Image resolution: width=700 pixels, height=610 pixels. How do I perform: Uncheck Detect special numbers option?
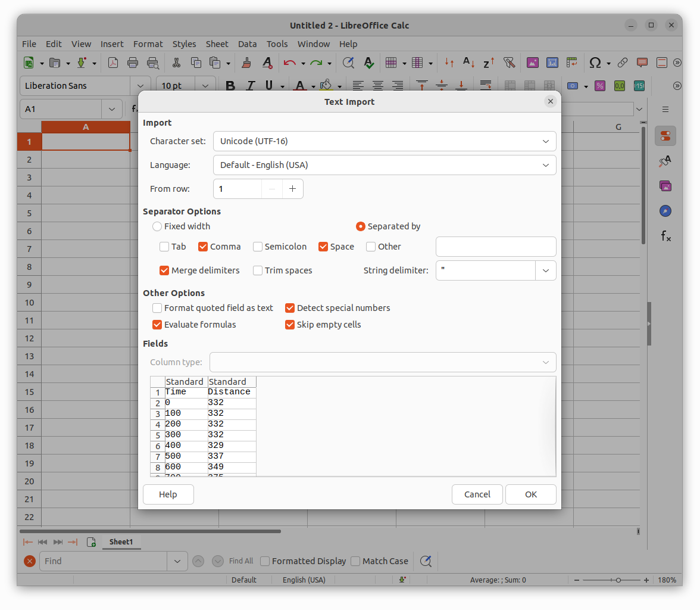click(x=290, y=308)
